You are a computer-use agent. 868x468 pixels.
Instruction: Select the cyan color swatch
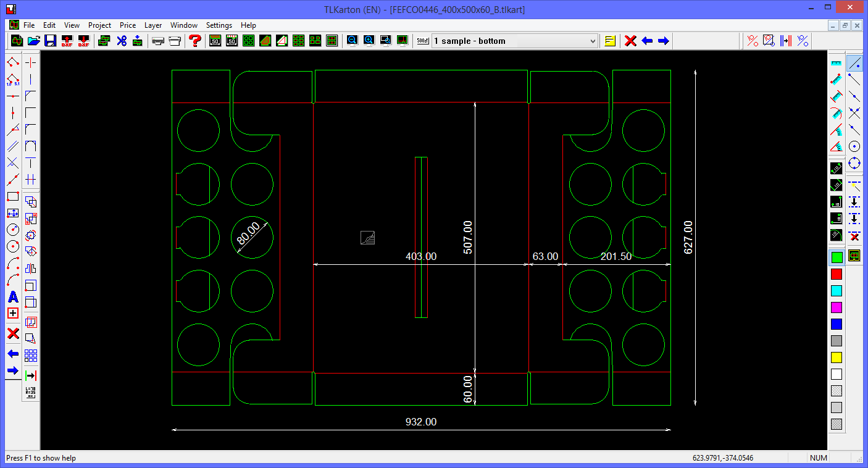837,291
